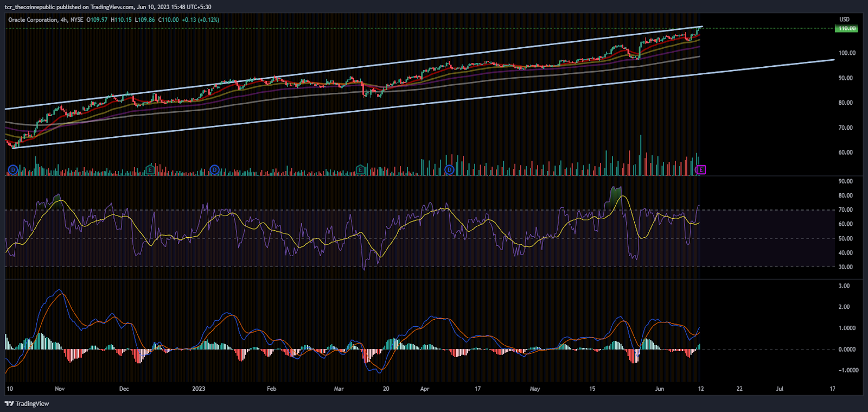Click the Oracle Corporation symbol title

point(33,20)
